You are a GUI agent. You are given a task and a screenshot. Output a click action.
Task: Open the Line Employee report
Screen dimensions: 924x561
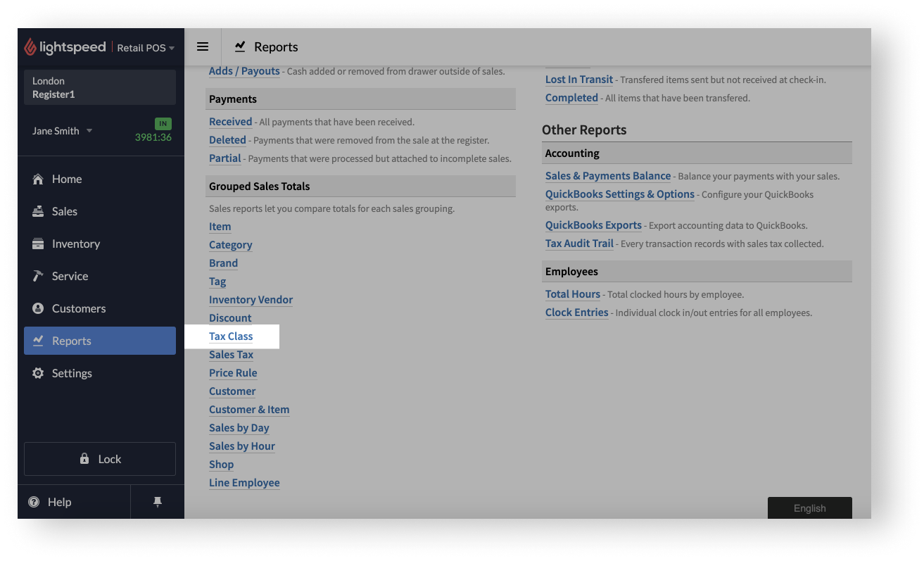[x=244, y=483]
